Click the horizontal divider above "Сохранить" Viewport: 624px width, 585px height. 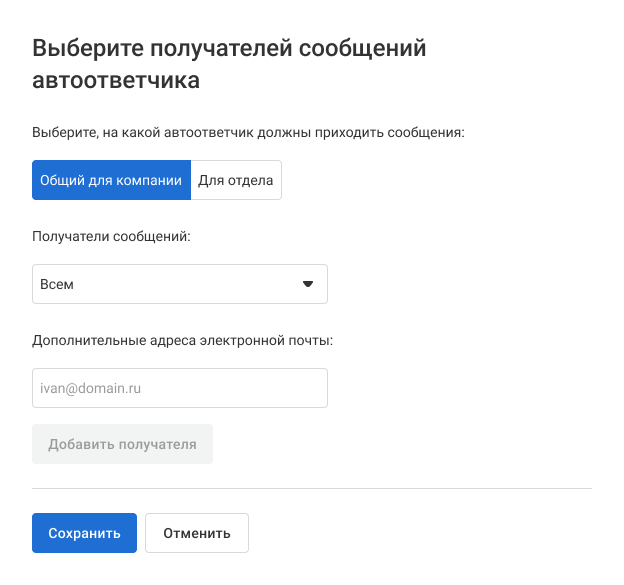click(312, 489)
